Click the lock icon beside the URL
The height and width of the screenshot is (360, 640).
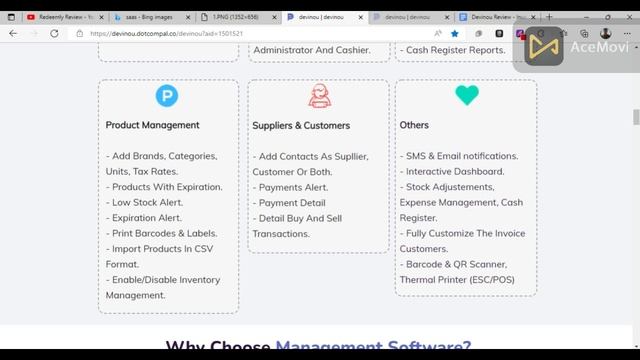click(80, 33)
